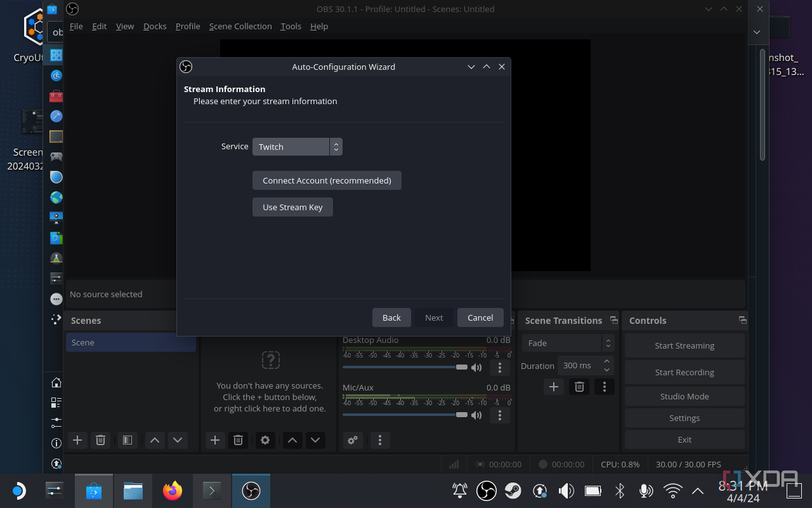Open the View menu
812x508 pixels.
[x=125, y=26]
